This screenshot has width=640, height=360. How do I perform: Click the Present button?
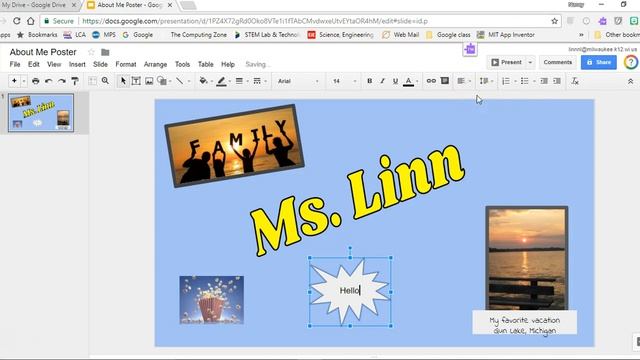click(x=506, y=62)
